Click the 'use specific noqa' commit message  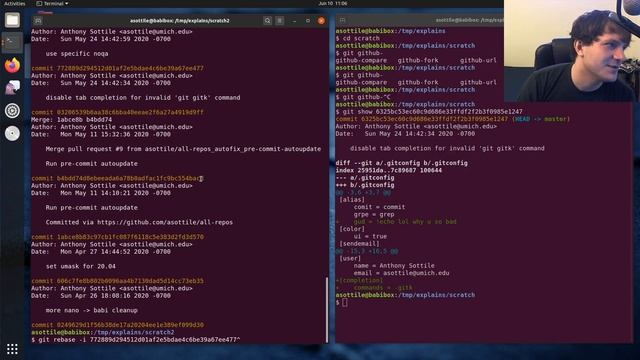pyautogui.click(x=77, y=53)
